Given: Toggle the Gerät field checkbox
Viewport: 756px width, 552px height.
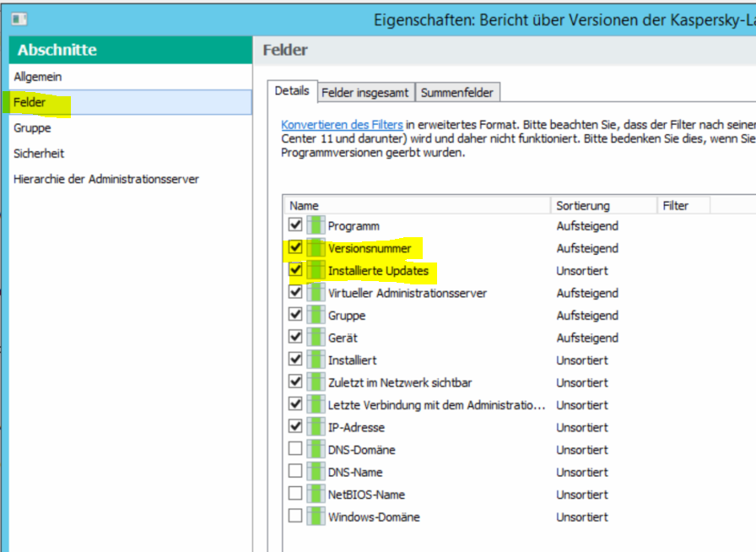Looking at the screenshot, I should point(295,336).
